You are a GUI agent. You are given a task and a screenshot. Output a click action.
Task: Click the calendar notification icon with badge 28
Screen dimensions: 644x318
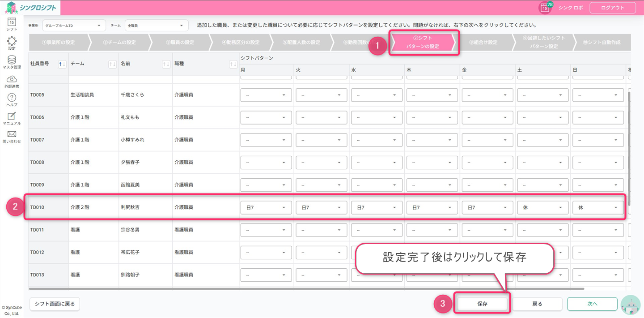545,8
